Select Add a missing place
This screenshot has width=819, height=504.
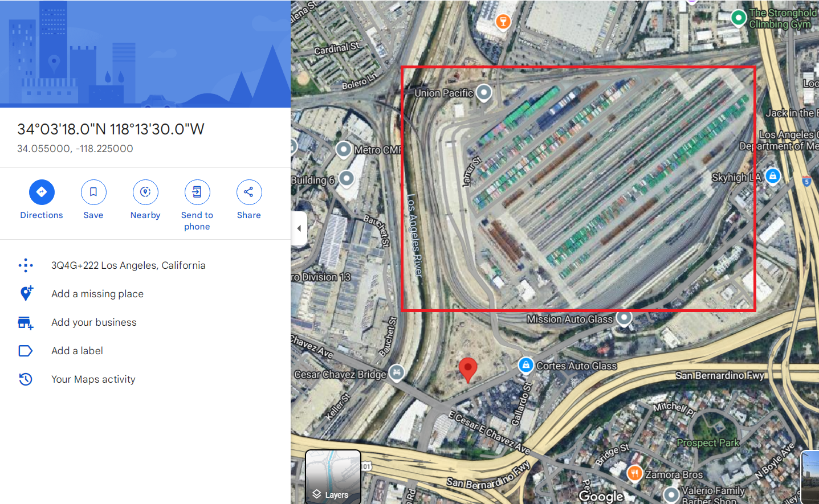pyautogui.click(x=97, y=294)
